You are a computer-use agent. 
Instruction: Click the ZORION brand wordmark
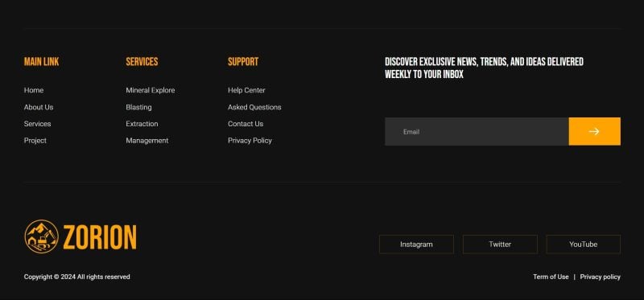tap(100, 237)
